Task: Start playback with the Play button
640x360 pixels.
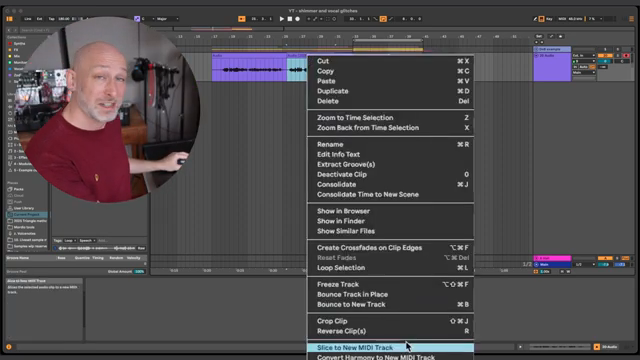Action: [282, 19]
